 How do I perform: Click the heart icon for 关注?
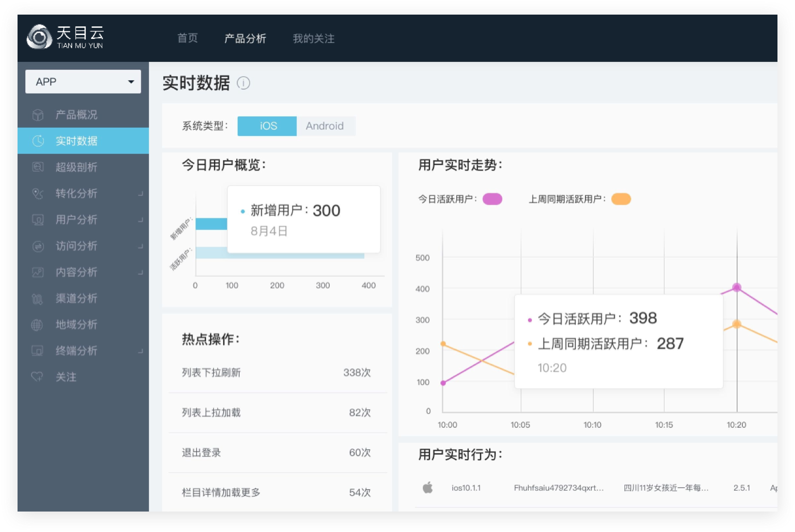click(x=38, y=377)
